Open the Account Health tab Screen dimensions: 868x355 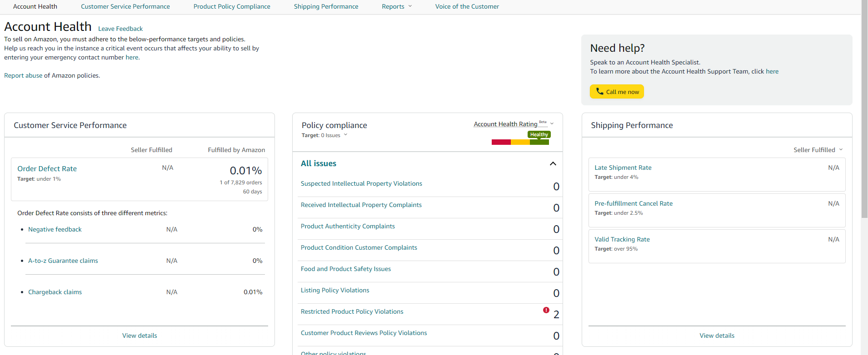(35, 6)
